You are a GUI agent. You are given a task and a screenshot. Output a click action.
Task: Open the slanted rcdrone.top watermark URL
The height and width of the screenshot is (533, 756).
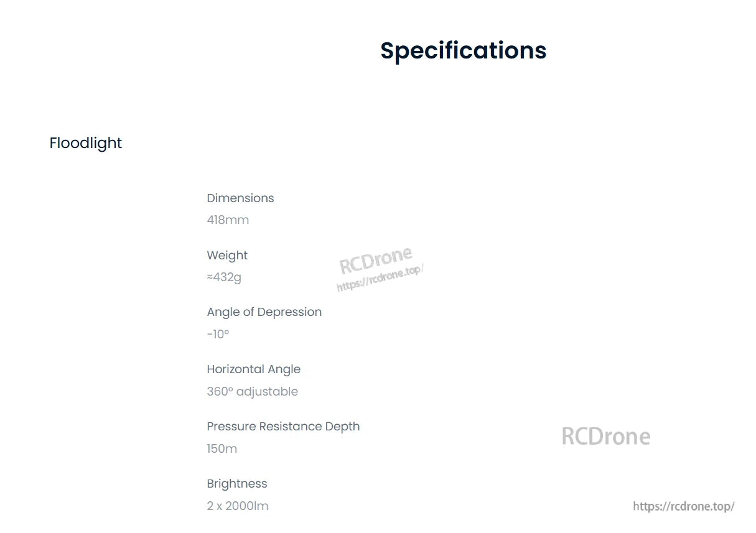click(380, 278)
